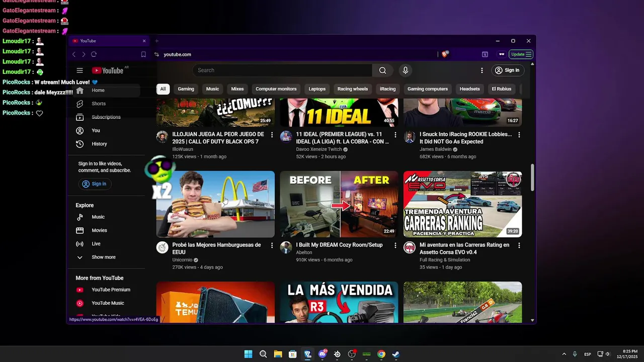Open more options for ILLOJUAN video
Image resolution: width=644 pixels, height=362 pixels.
tap(272, 135)
